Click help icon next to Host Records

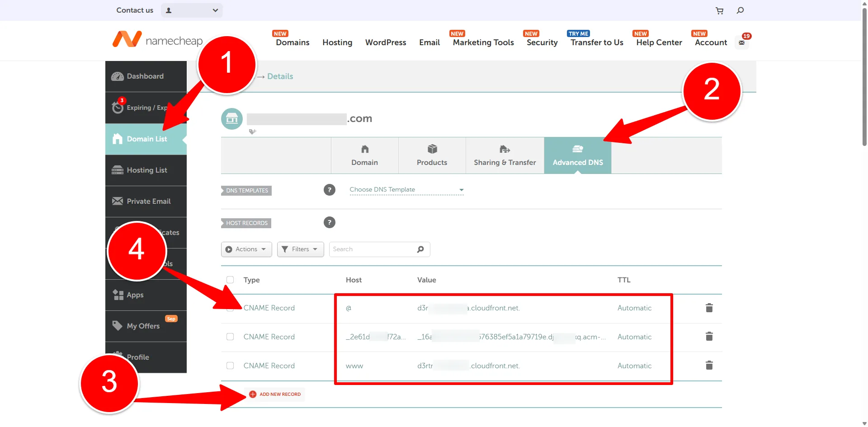pyautogui.click(x=330, y=222)
